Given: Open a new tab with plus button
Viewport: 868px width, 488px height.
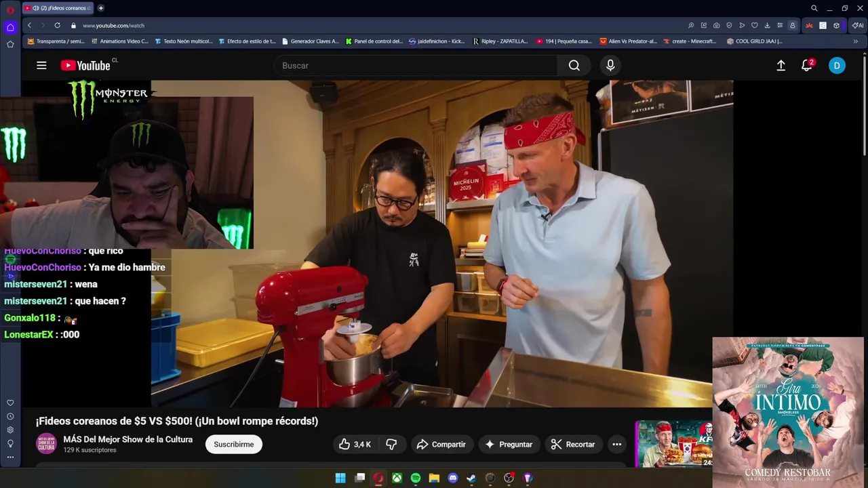Looking at the screenshot, I should pyautogui.click(x=101, y=8).
